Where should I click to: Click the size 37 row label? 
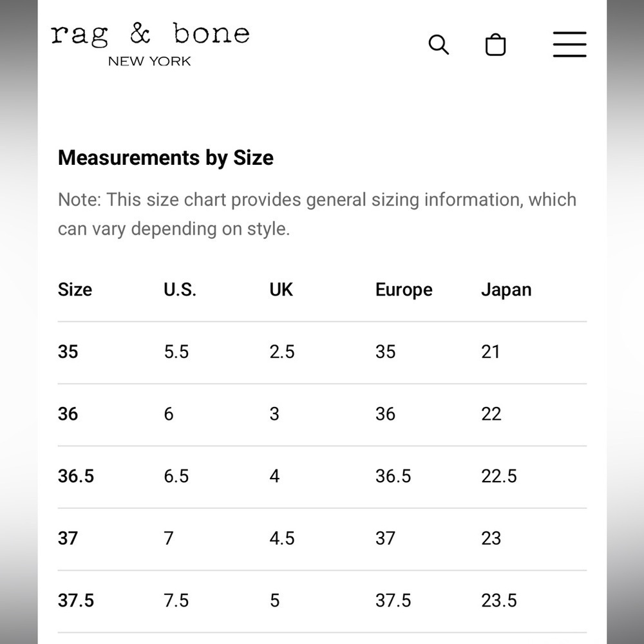click(68, 538)
